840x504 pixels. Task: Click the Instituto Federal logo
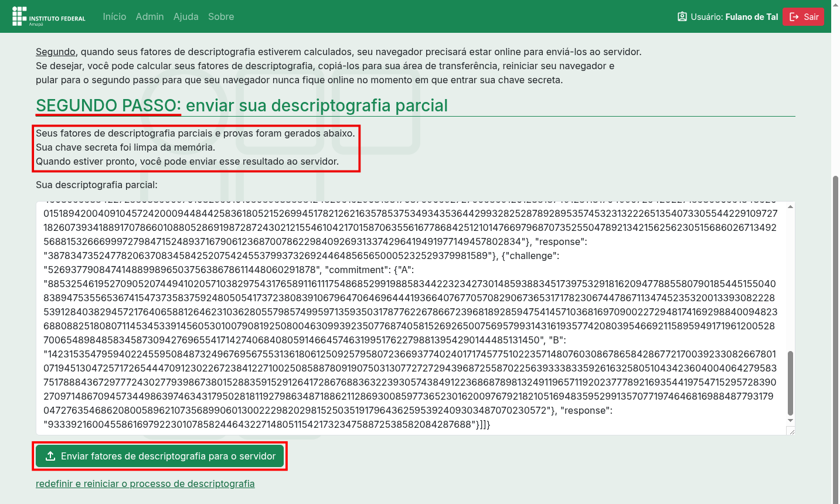(x=49, y=16)
